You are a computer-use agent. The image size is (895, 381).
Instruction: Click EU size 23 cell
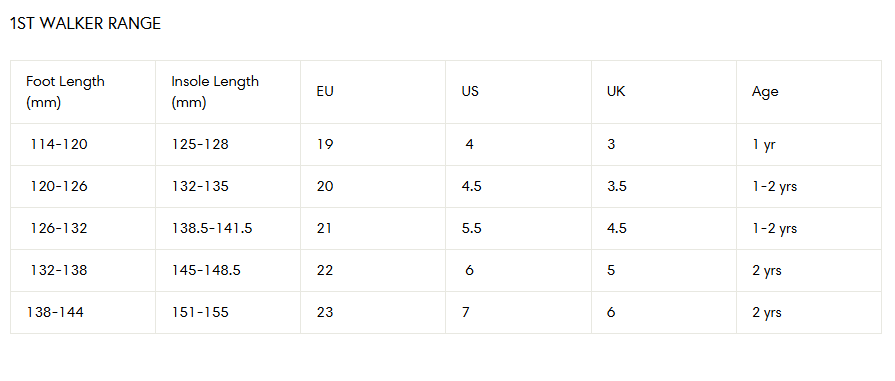click(373, 312)
